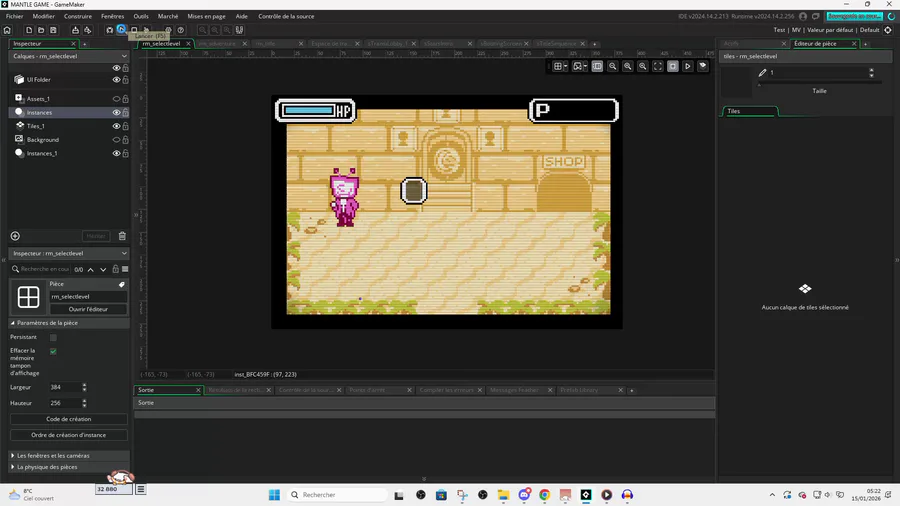Open the Construire menu
This screenshot has width=900, height=506.
point(77,16)
